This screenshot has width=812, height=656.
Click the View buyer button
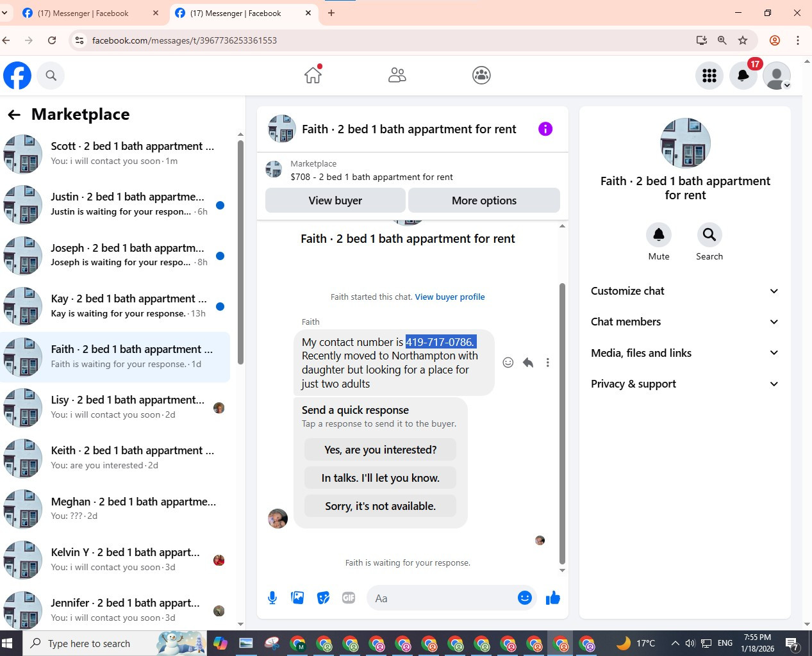pos(335,201)
